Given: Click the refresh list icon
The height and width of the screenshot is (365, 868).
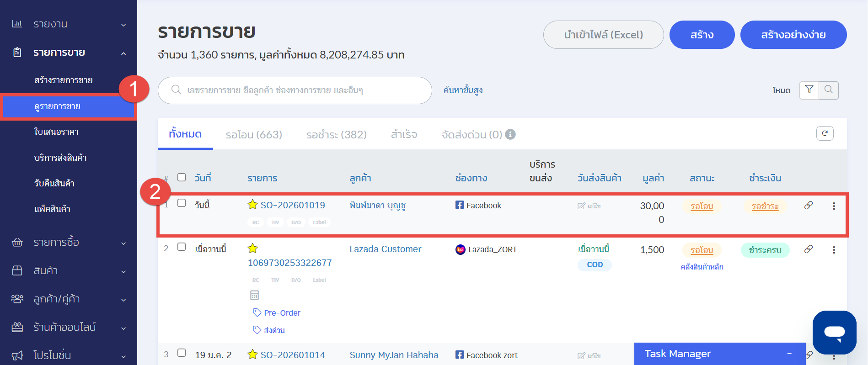Looking at the screenshot, I should (825, 133).
